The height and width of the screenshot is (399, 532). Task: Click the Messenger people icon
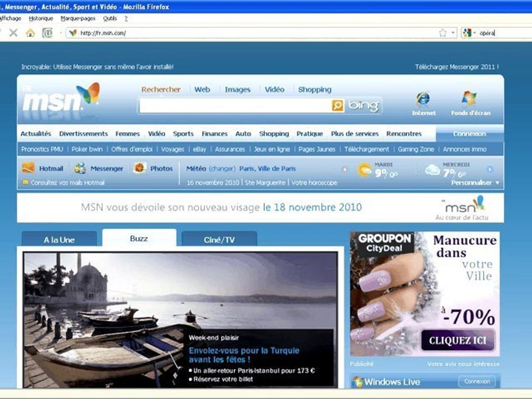tap(80, 168)
